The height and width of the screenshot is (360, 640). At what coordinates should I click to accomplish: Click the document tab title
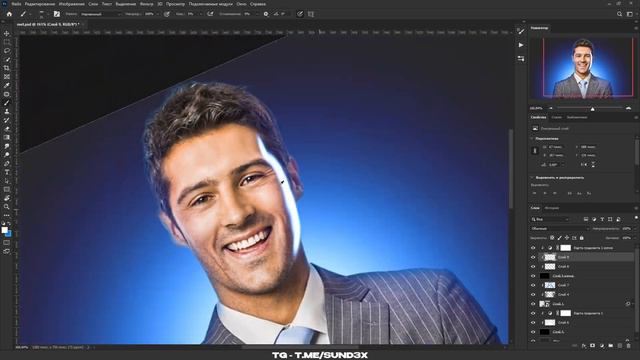(48, 24)
